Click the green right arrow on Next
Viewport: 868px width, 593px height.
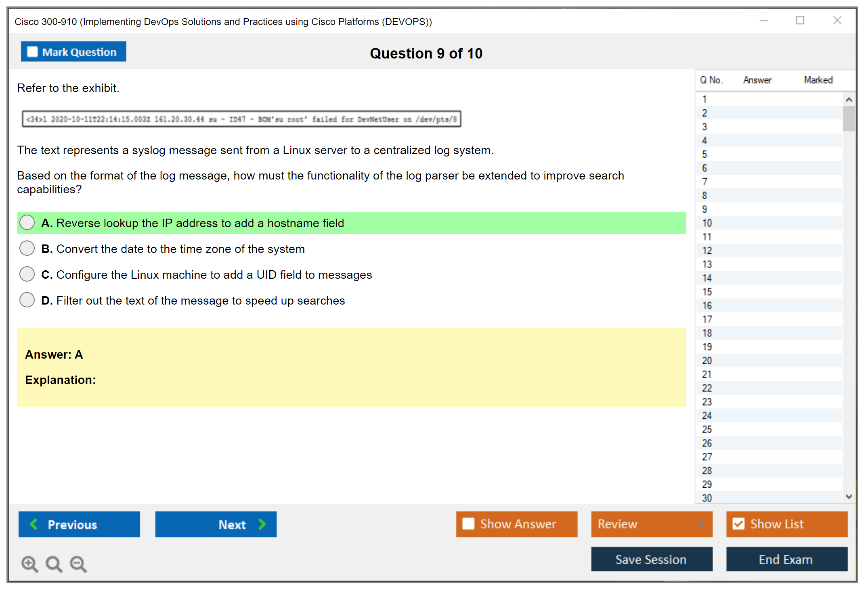(x=262, y=524)
